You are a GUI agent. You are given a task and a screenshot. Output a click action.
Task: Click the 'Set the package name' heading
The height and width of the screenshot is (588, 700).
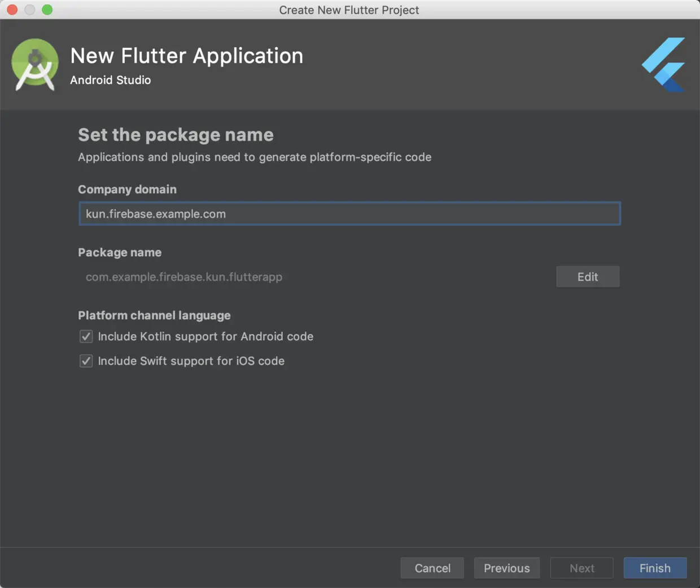tap(176, 135)
